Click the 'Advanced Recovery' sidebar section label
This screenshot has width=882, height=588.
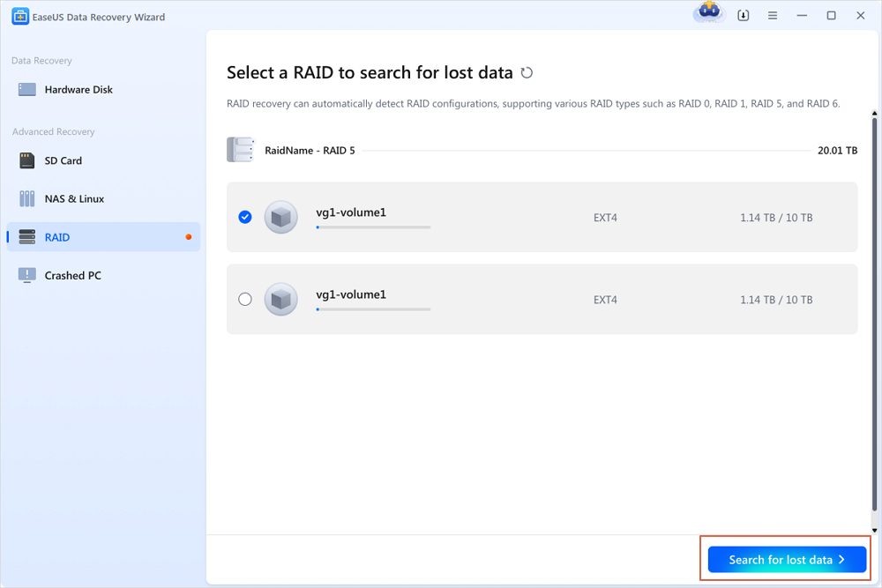(x=54, y=131)
